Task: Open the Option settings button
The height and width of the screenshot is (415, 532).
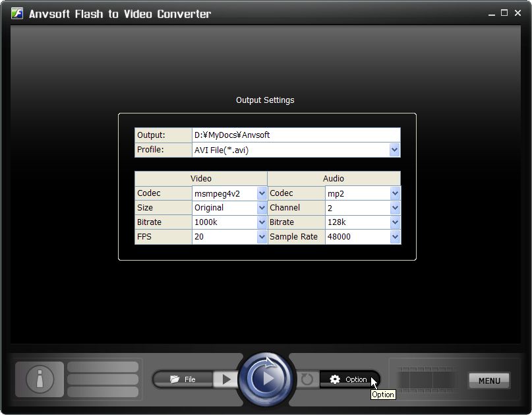Action: pyautogui.click(x=349, y=379)
